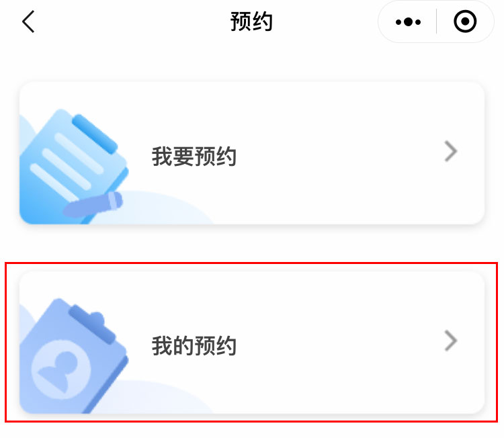Viewport: 504px width, 438px height.
Task: Expand 我的预约 via its right chevron
Action: (x=451, y=341)
